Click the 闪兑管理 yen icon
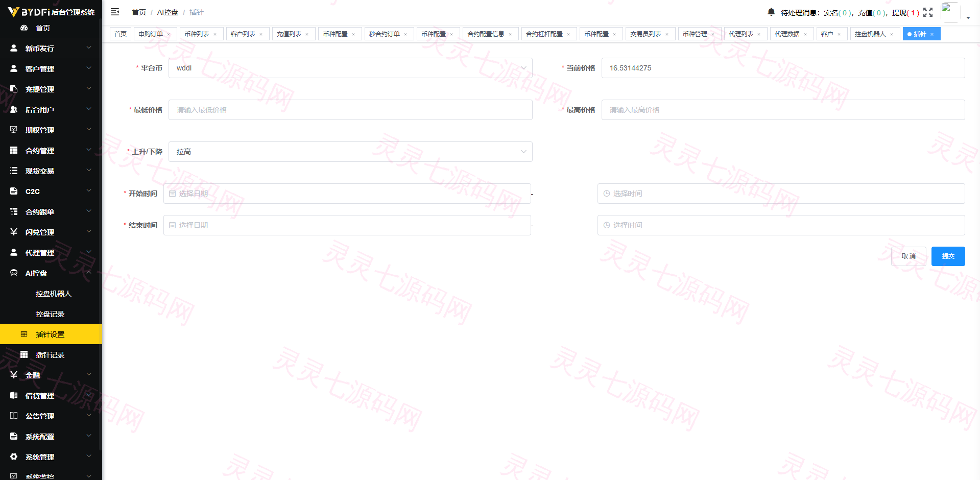The width and height of the screenshot is (980, 480). pos(14,232)
